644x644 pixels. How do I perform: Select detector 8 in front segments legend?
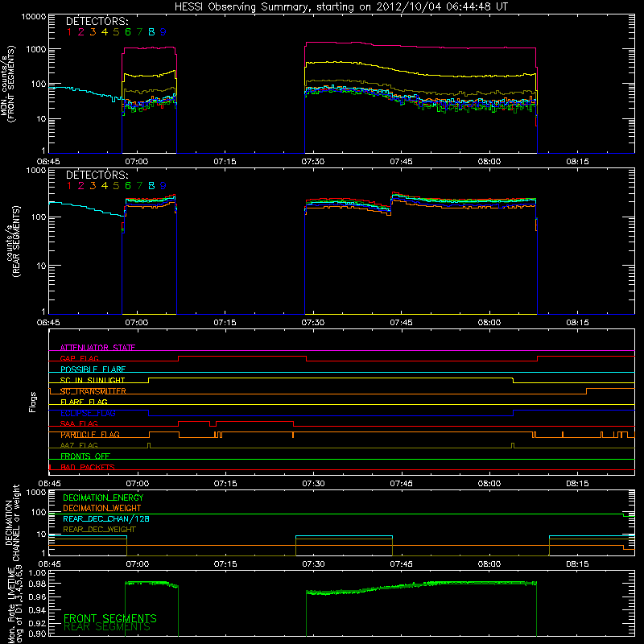click(x=151, y=32)
